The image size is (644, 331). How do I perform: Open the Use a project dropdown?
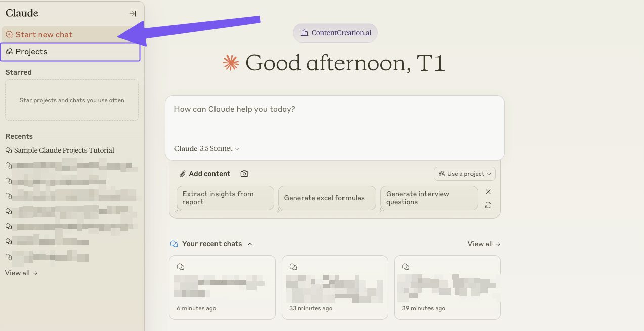[x=464, y=174]
